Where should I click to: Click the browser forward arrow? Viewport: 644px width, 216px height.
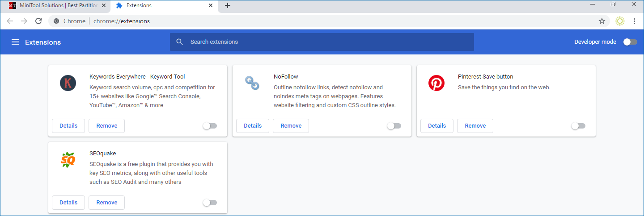tap(24, 21)
